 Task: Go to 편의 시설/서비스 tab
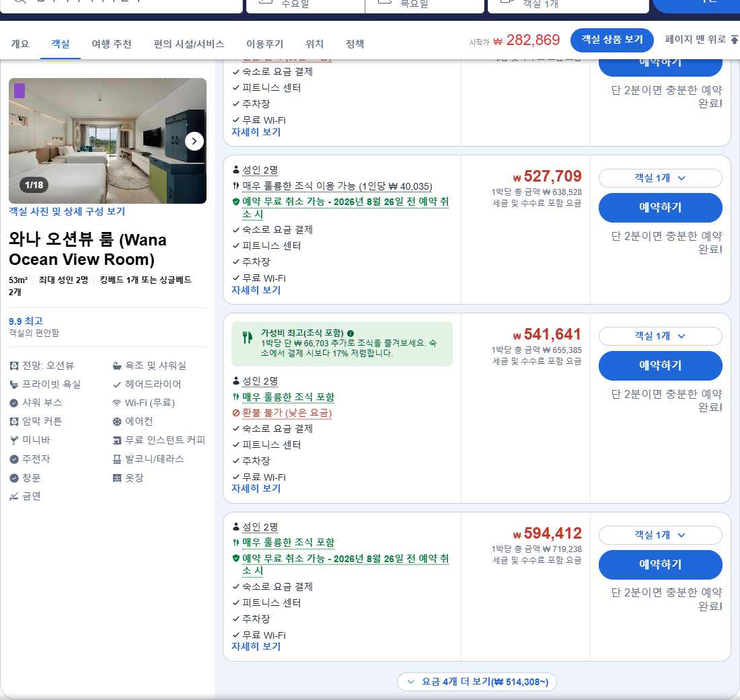pyautogui.click(x=189, y=44)
